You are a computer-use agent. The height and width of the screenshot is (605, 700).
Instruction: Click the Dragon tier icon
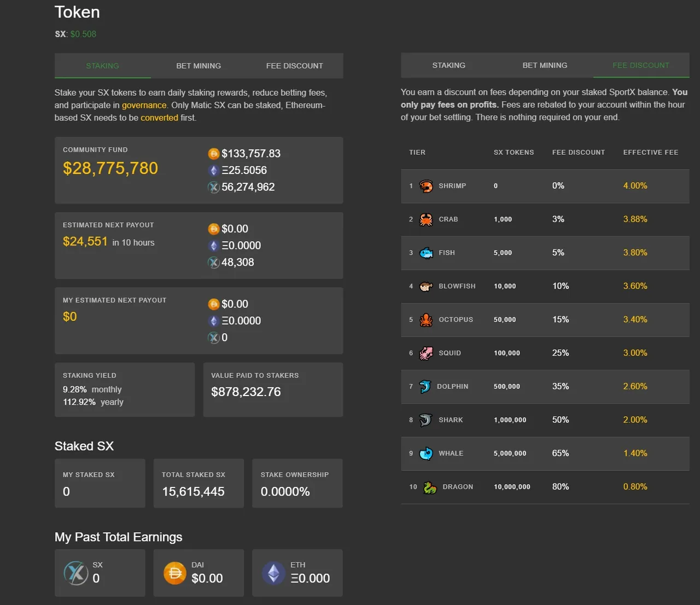tap(430, 487)
